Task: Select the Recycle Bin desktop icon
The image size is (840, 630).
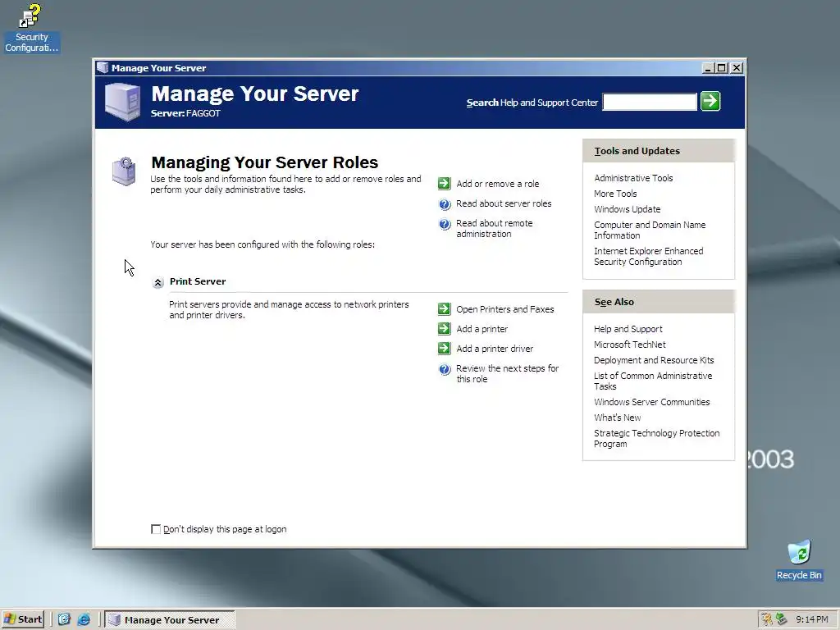Action: 799,559
